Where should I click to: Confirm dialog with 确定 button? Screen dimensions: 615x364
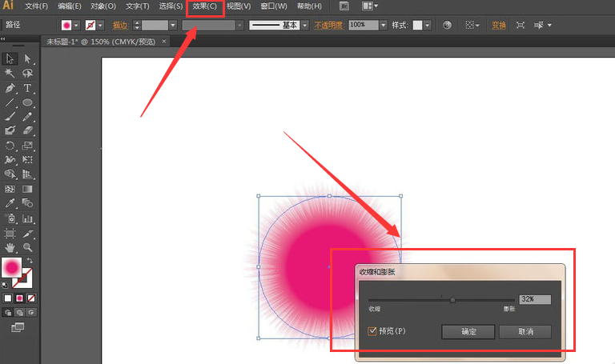(468, 332)
